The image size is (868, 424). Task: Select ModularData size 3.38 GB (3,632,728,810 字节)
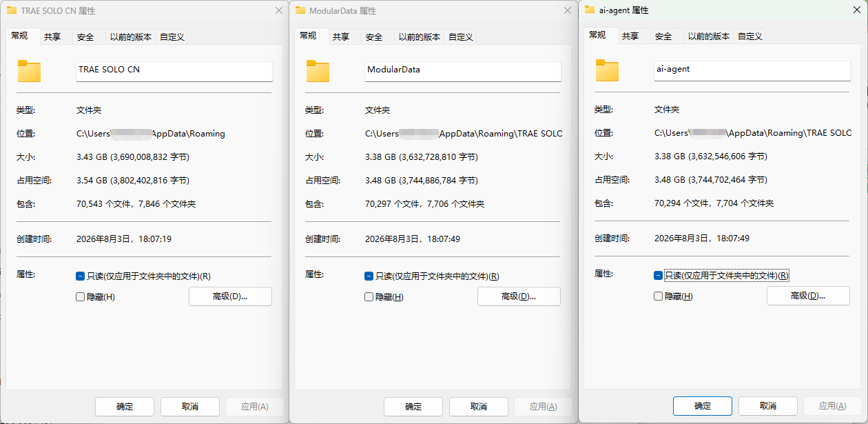422,157
